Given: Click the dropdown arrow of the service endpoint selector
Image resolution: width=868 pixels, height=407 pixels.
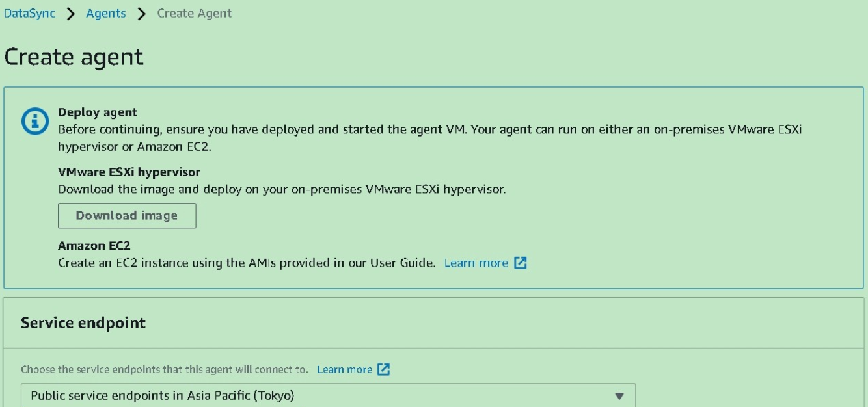Looking at the screenshot, I should click(619, 395).
